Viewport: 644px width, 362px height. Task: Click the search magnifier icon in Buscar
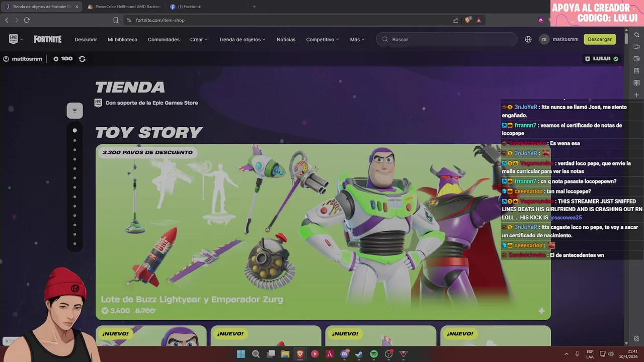[x=385, y=39]
